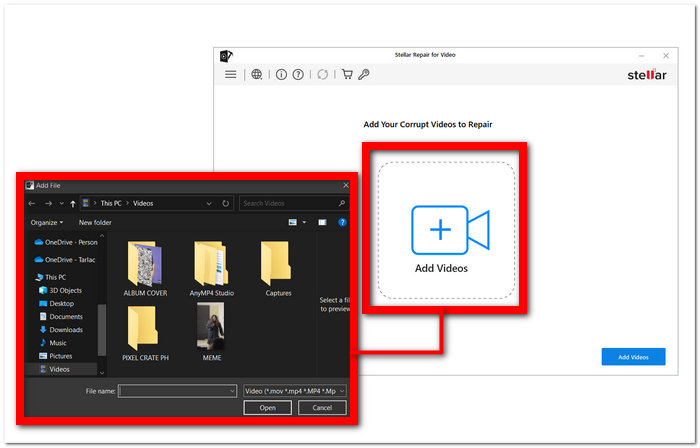This screenshot has width=700, height=448.
Task: Select the AnyMP4 Studio folder
Action: pos(212,269)
